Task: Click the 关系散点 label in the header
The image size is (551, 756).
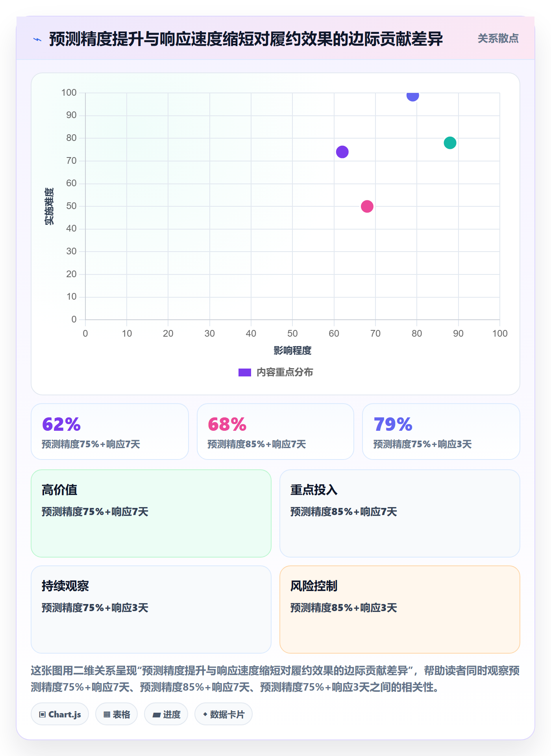Action: (498, 39)
